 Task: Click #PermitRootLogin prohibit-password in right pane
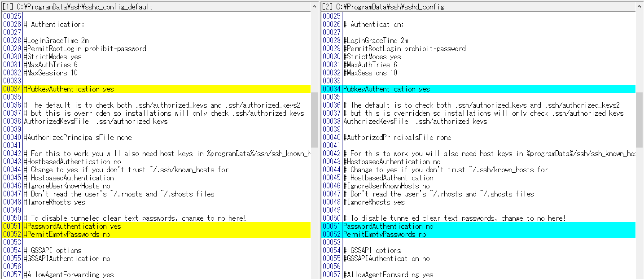(x=404, y=49)
